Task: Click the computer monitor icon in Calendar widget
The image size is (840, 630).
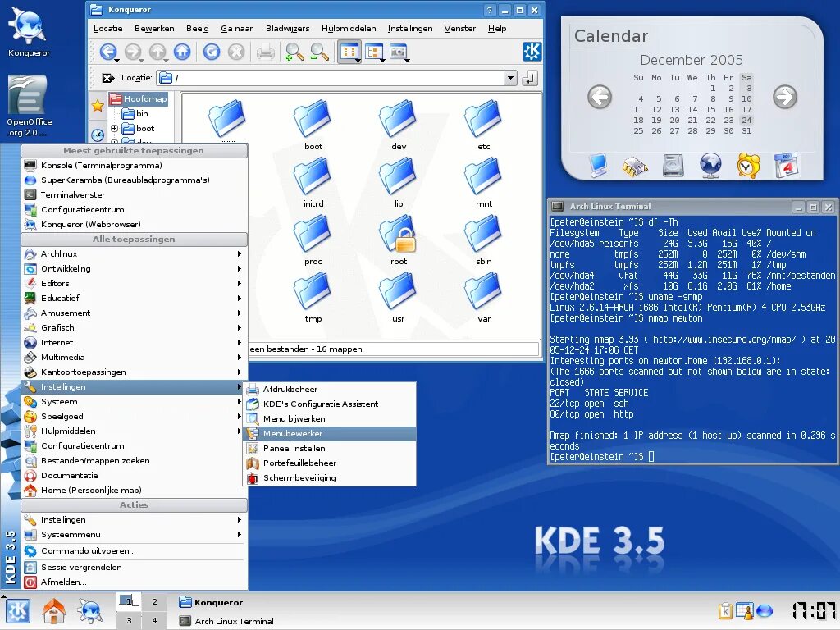Action: 597,165
